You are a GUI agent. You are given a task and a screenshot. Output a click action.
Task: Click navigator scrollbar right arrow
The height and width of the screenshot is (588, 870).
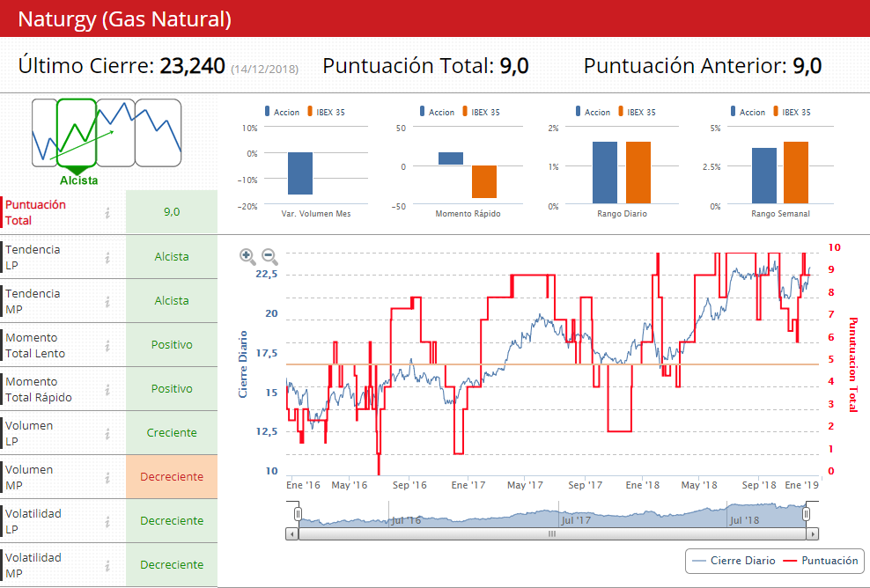(x=813, y=534)
